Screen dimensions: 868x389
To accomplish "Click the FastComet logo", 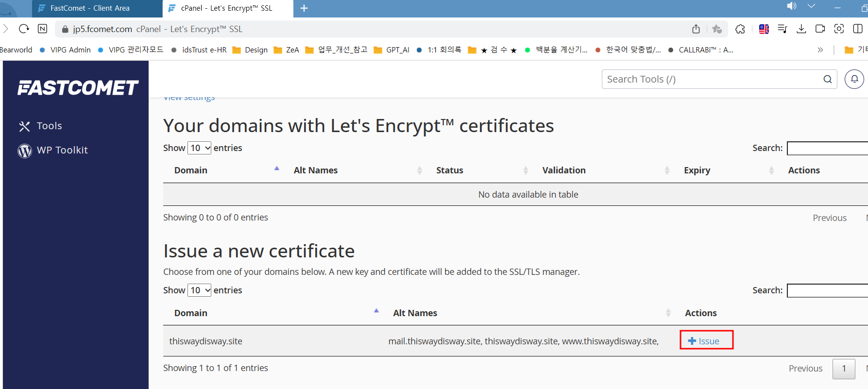I will click(78, 88).
